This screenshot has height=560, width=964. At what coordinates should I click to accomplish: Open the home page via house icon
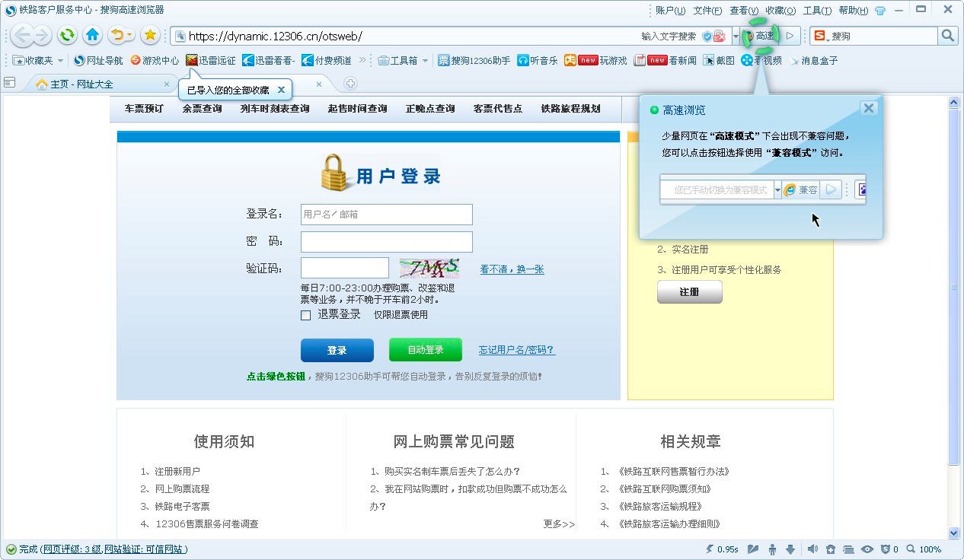(x=93, y=35)
